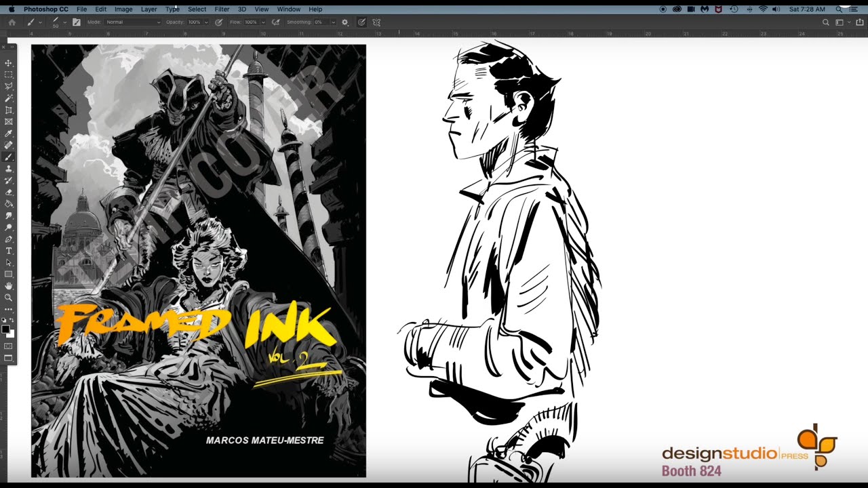The image size is (868, 488).
Task: Select the Hand tool
Action: tap(9, 286)
